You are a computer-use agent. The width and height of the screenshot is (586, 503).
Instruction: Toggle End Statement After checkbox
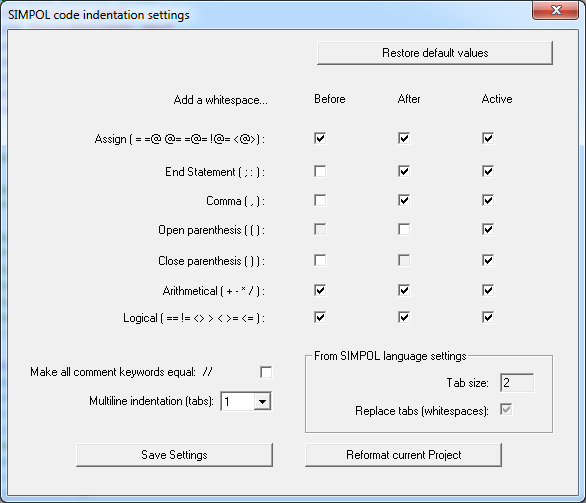coord(404,172)
